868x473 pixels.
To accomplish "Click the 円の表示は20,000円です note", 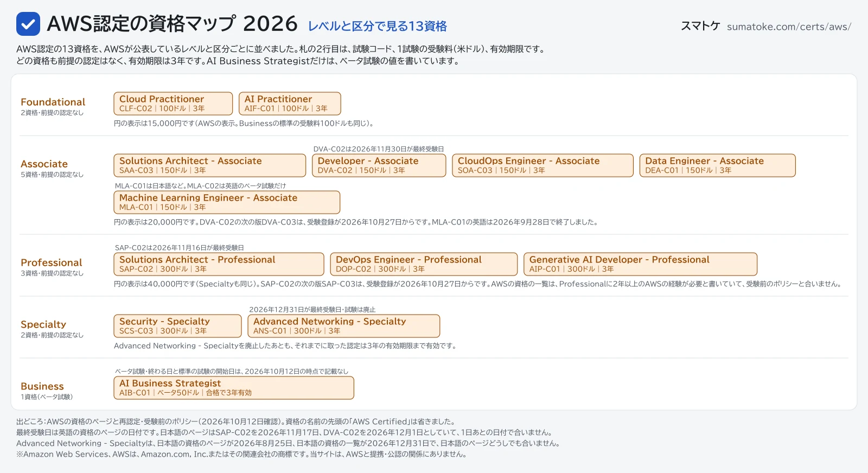I will click(356, 222).
